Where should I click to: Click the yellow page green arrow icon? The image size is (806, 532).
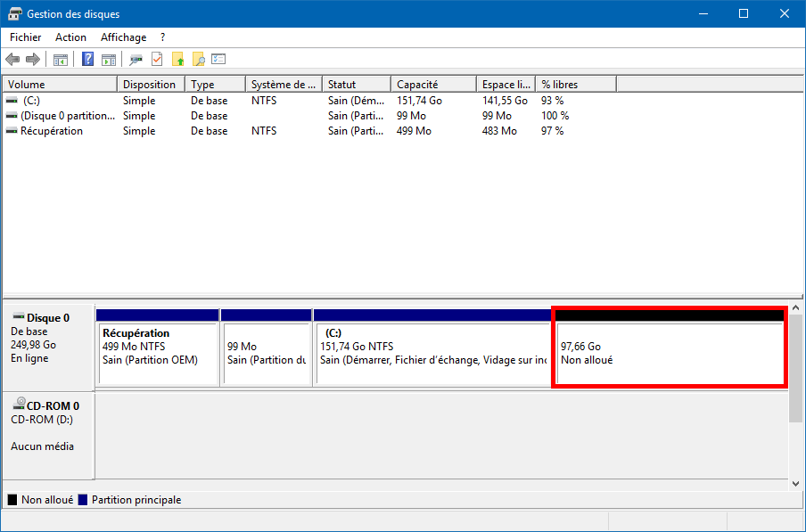pyautogui.click(x=177, y=59)
